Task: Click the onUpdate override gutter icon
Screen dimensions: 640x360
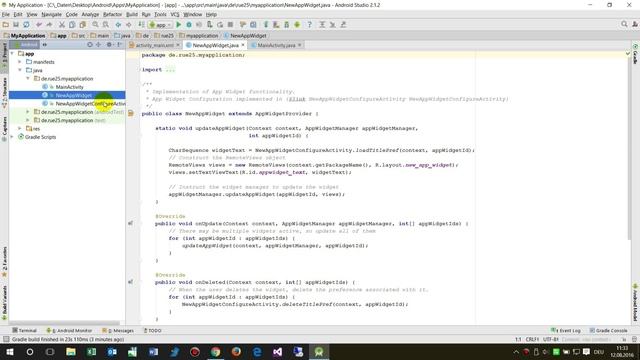Action: [131, 223]
